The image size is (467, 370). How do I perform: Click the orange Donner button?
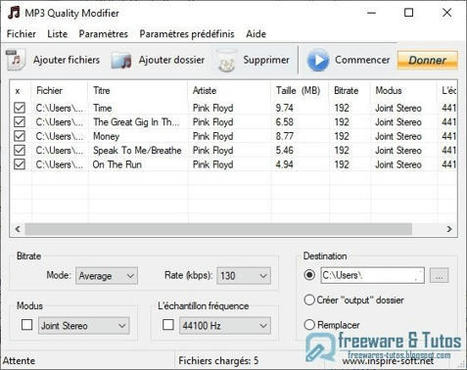(x=427, y=60)
